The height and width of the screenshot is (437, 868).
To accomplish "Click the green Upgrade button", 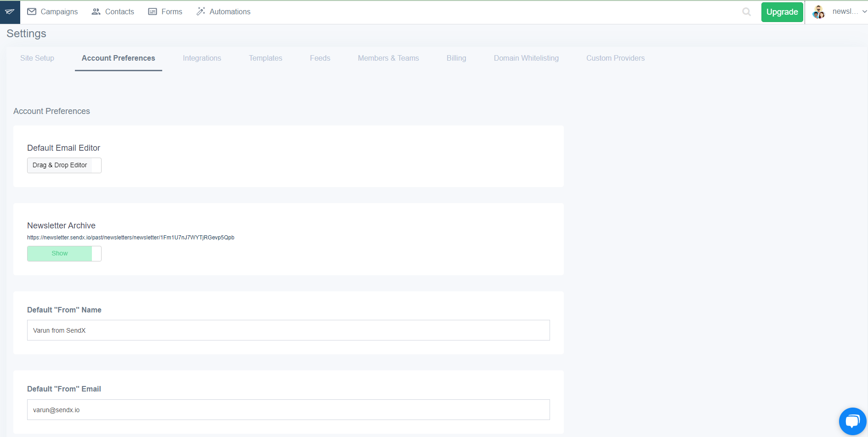I will [782, 12].
